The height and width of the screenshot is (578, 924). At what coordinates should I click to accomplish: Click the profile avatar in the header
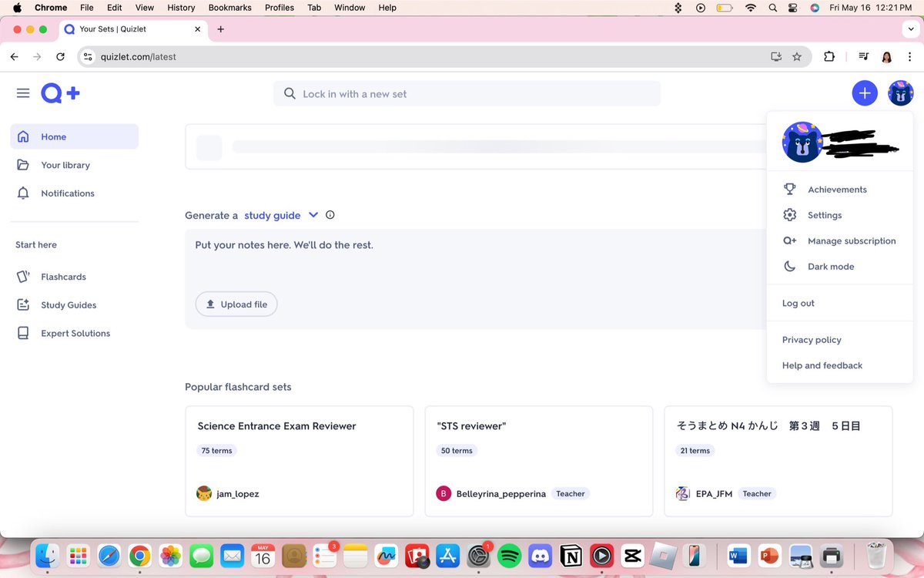(900, 93)
